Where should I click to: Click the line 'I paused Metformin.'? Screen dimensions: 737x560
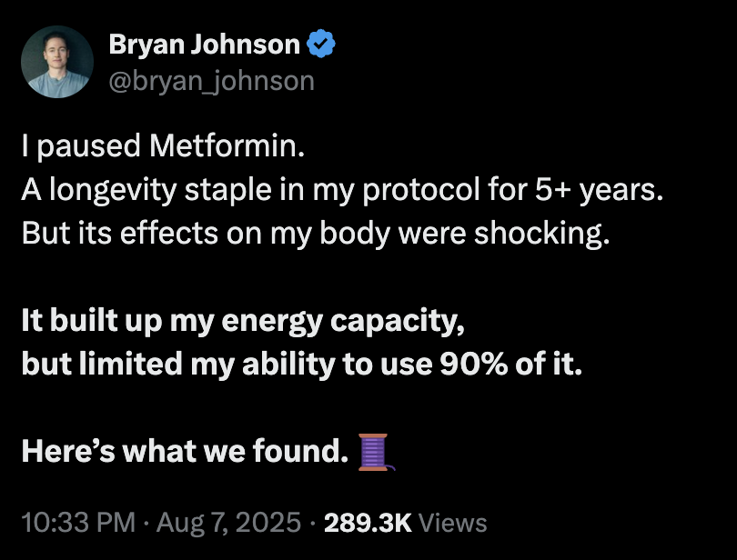click(x=163, y=145)
